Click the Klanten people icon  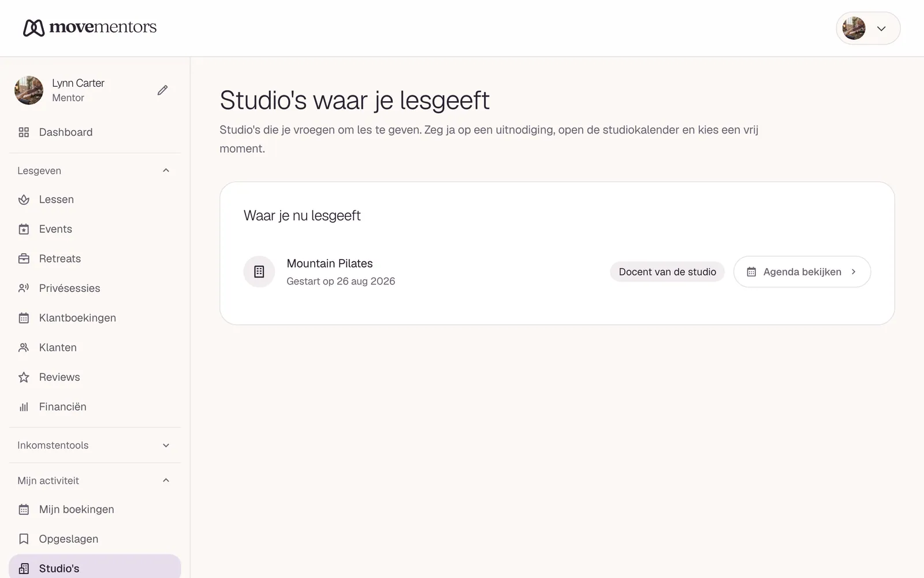[24, 347]
